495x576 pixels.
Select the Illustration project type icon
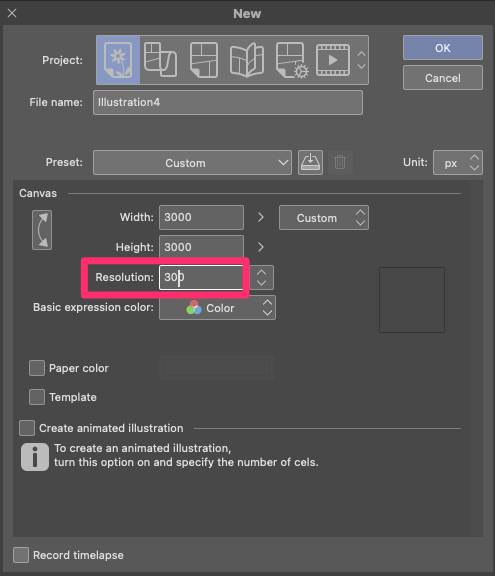[x=118, y=60]
